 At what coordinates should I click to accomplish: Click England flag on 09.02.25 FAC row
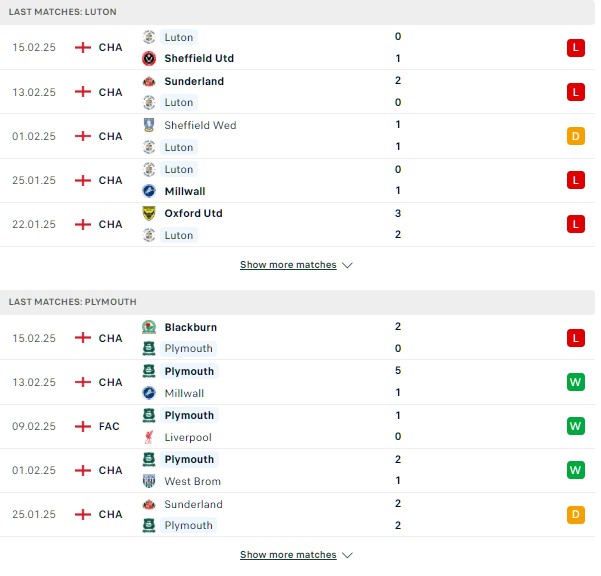(83, 426)
